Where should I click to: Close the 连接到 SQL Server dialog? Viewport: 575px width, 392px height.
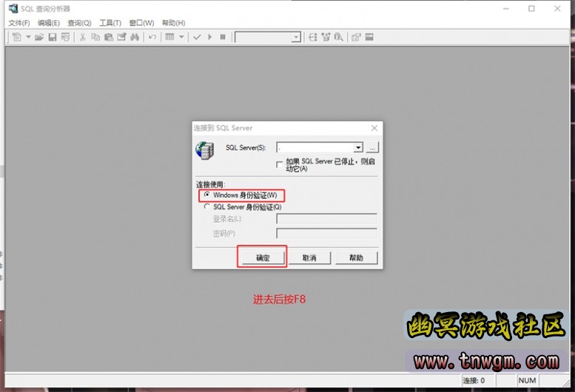374,128
